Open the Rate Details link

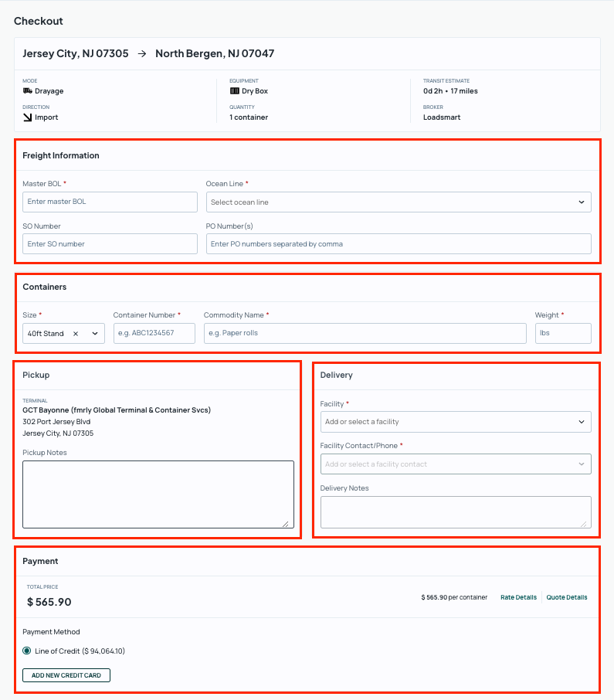518,597
